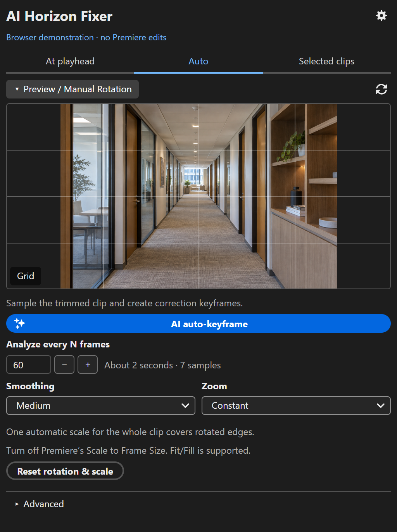Open the Selected clips tab
Viewport: 397px width, 532px height.
click(326, 61)
